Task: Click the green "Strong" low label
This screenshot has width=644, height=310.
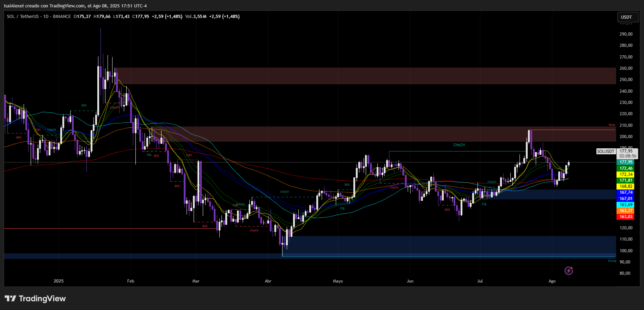Action: pyautogui.click(x=612, y=261)
